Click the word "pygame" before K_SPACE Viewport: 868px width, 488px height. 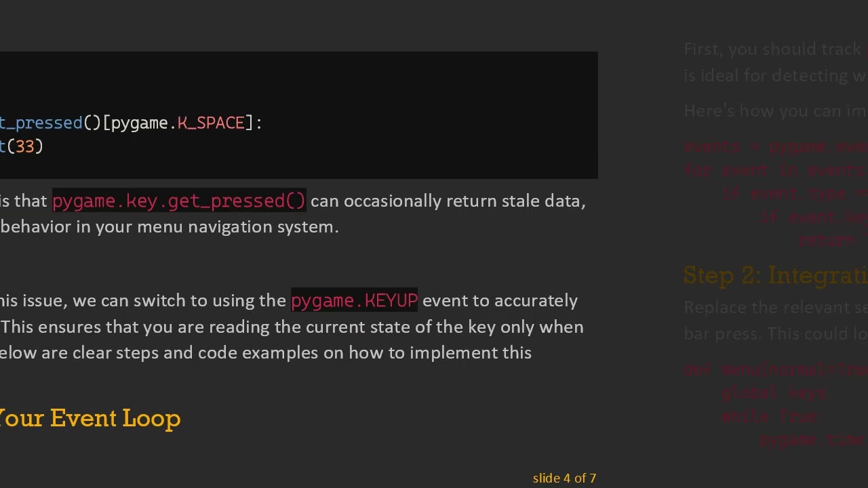coord(139,123)
